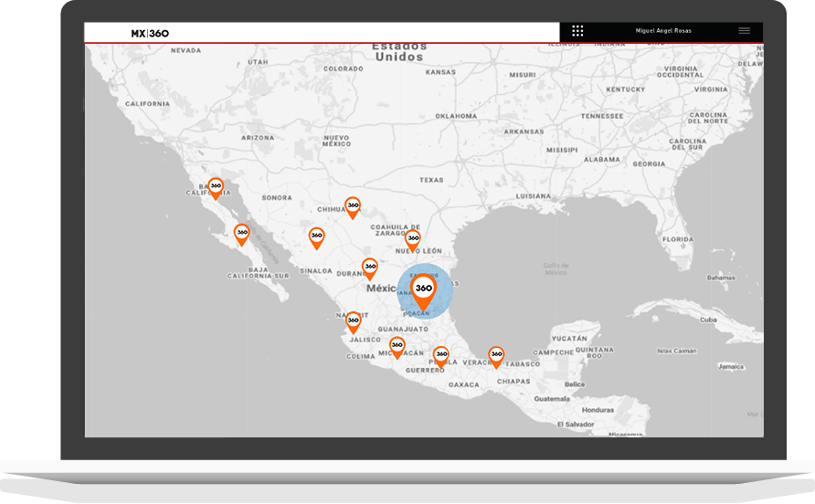Select the 360 pin above Jalisco
Viewport: 815px width, 504px height.
[x=353, y=321]
